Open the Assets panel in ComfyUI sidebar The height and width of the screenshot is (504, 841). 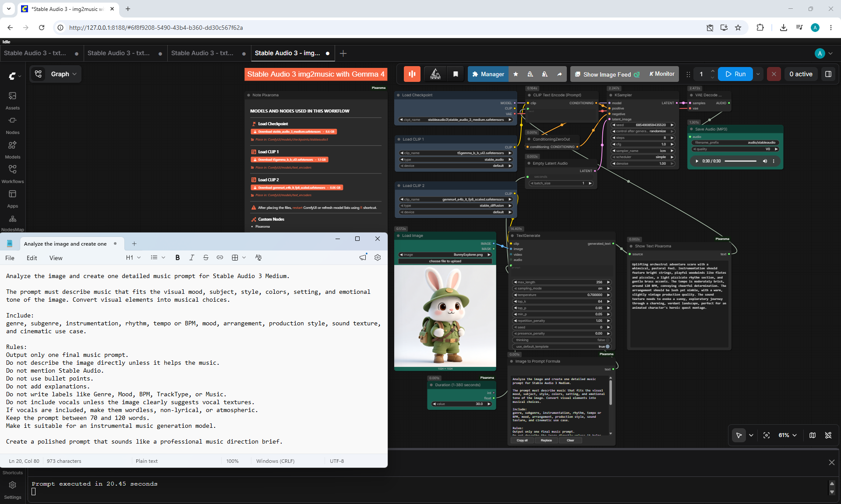coord(12,100)
